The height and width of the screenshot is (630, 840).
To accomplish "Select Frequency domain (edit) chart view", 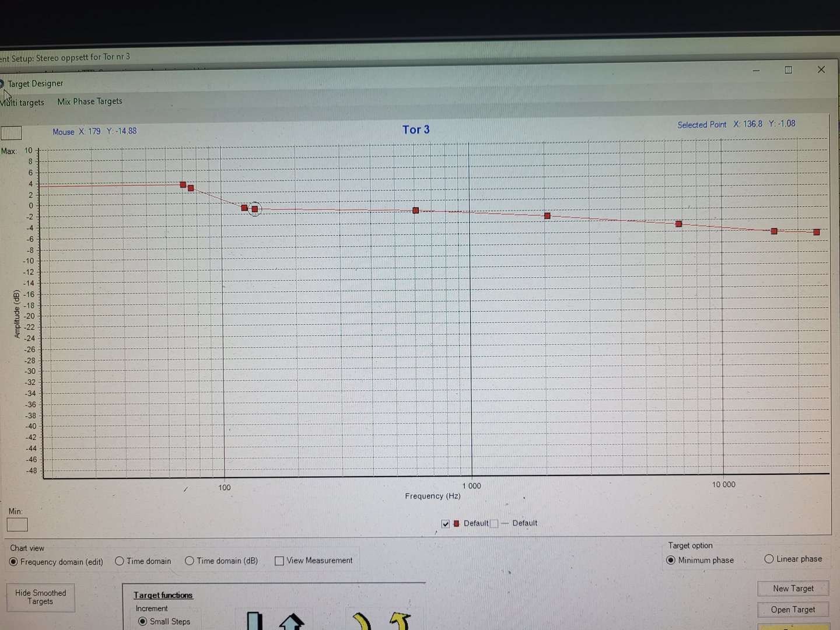I will (x=13, y=562).
